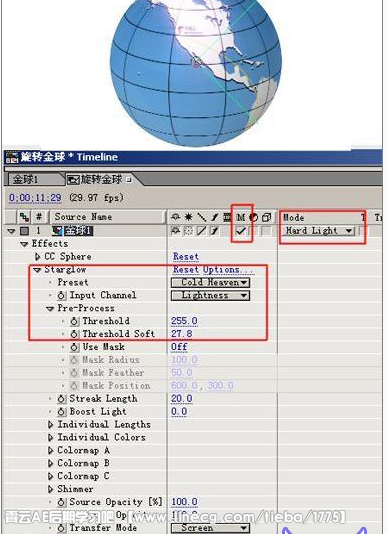Click the comp icon on 旋转金球 tab
Screen dimensions: 388x534
point(73,179)
